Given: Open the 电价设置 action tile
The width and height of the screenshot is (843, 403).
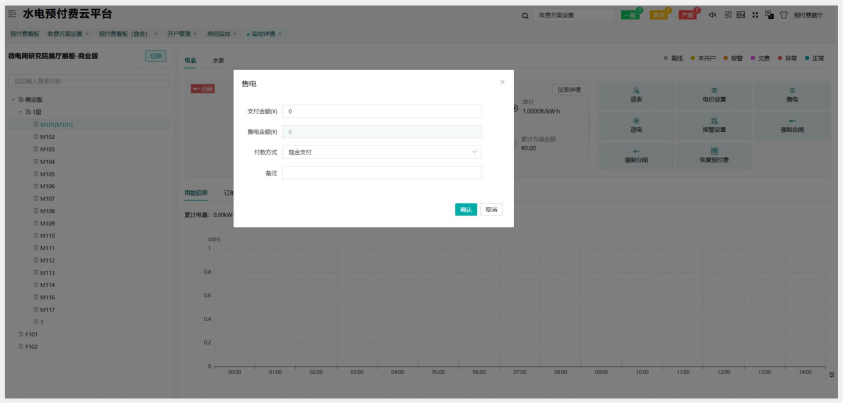Looking at the screenshot, I should 714,96.
